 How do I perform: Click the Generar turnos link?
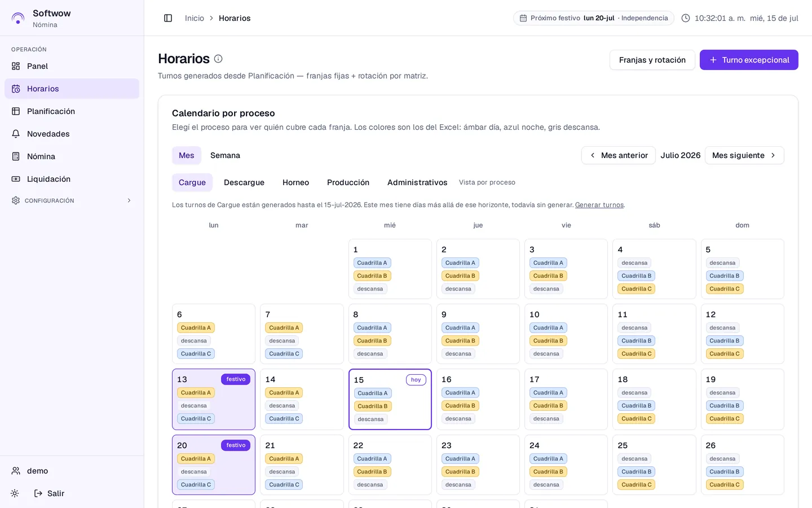click(599, 205)
